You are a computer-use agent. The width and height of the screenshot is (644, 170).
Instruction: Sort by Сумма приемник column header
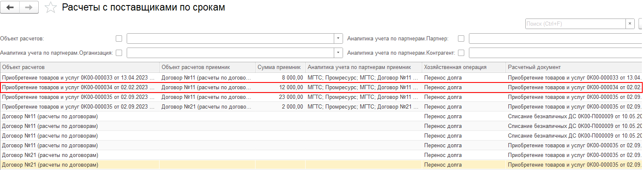pyautogui.click(x=280, y=67)
